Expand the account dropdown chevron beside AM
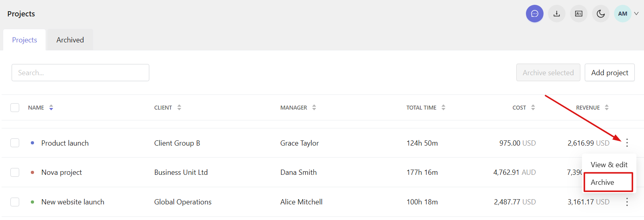 tap(636, 14)
